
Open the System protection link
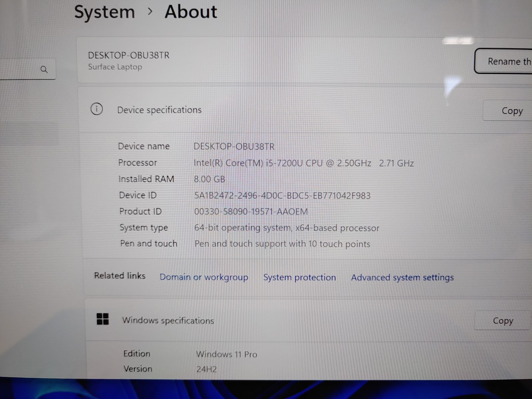click(x=299, y=277)
